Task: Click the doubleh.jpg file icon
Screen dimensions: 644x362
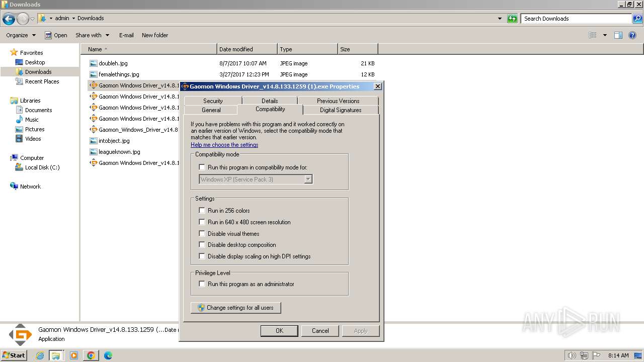Action: (x=93, y=63)
